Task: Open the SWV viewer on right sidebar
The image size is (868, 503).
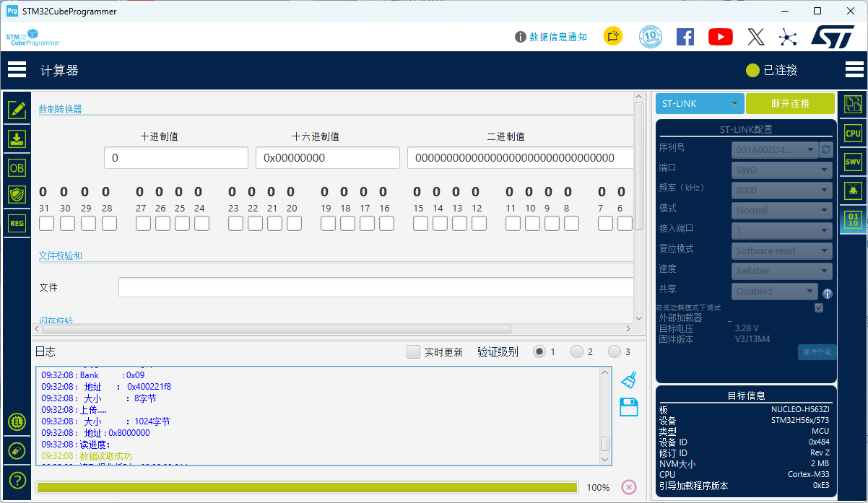Action: [854, 162]
